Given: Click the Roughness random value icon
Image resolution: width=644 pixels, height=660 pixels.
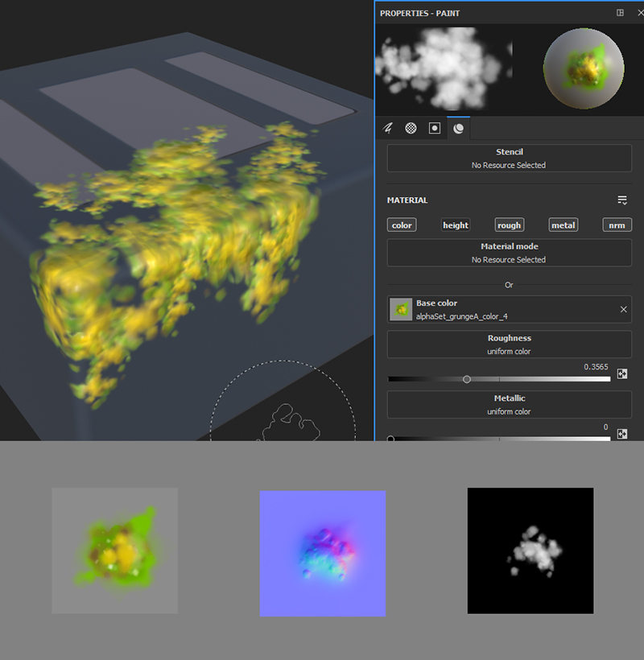Looking at the screenshot, I should (x=622, y=373).
